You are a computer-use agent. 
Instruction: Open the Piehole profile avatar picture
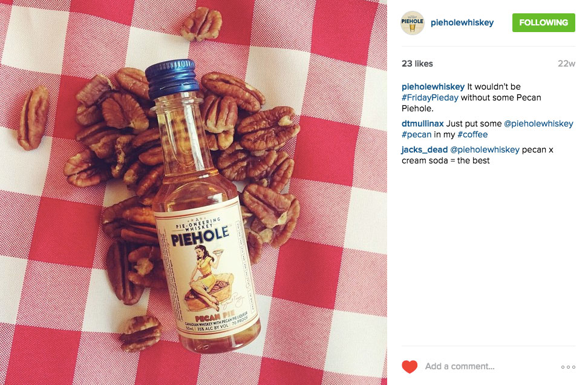(413, 22)
